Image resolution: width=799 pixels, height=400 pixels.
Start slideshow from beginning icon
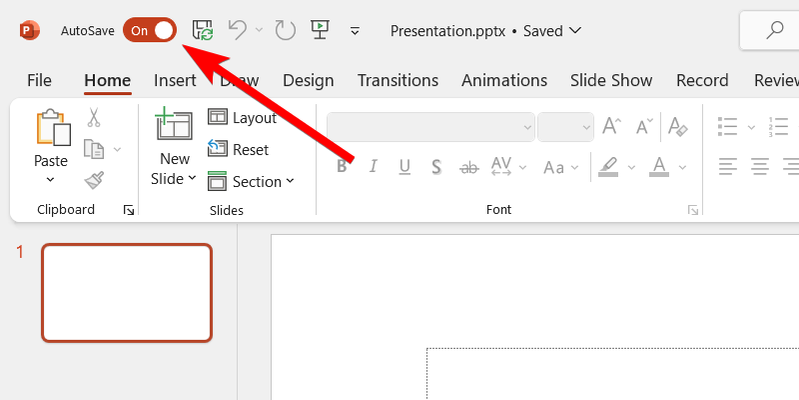point(319,30)
